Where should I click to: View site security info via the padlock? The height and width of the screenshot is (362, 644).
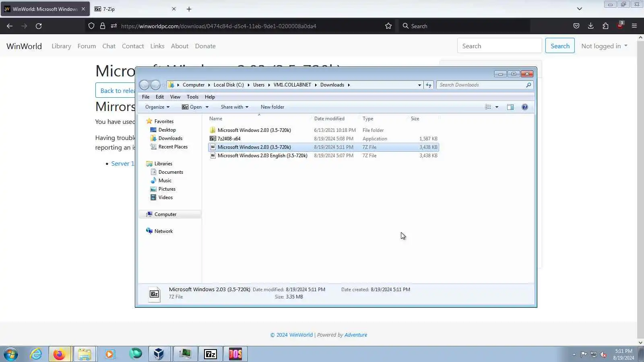point(103,26)
